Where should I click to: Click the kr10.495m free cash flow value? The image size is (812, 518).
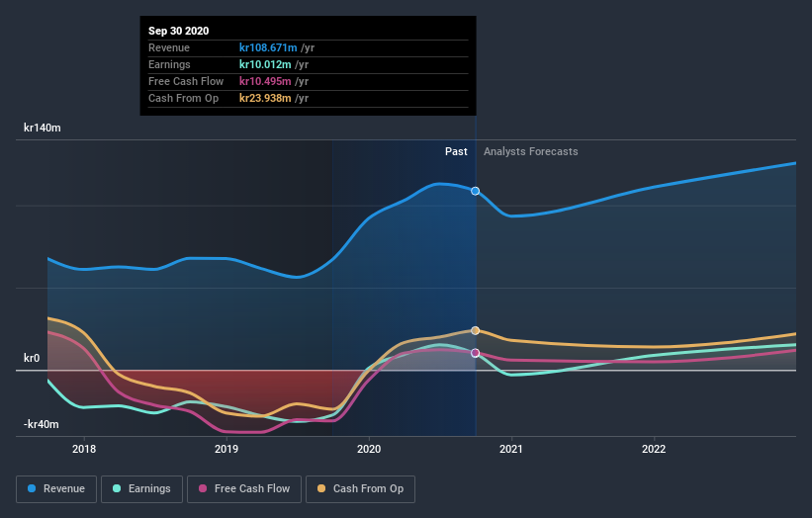coord(265,81)
